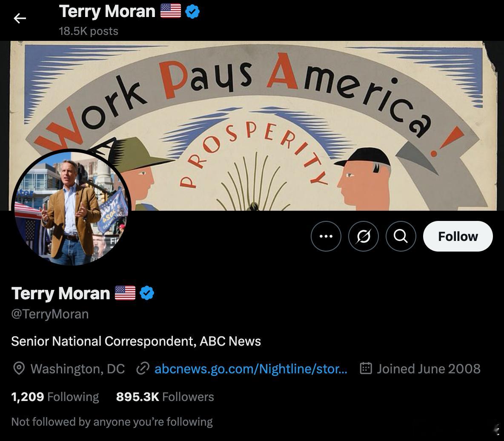This screenshot has width=504, height=441.
Task: Search this profile's posts with magnifier
Action: pyautogui.click(x=401, y=236)
